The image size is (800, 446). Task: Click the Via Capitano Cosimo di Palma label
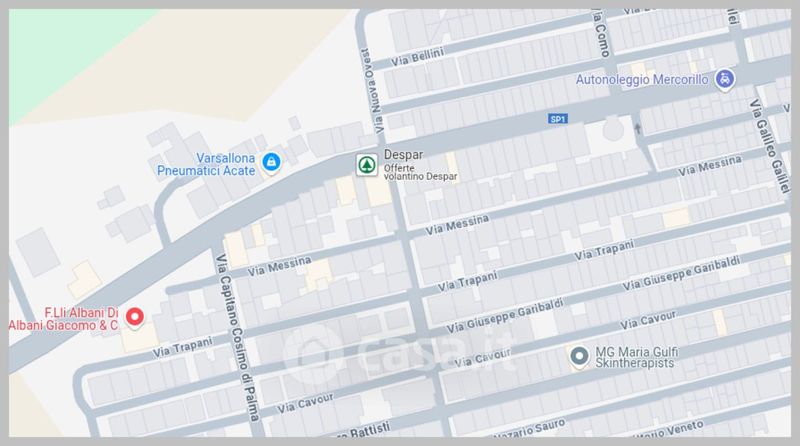coord(237,337)
